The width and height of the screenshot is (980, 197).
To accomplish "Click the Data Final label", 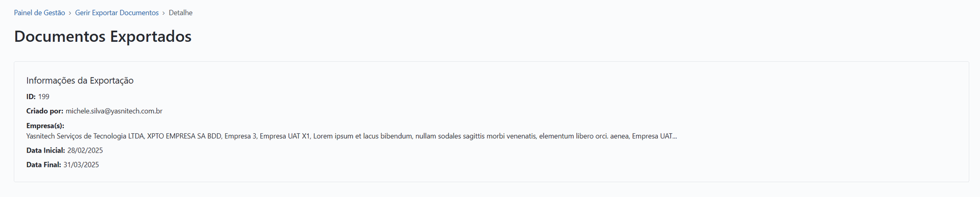I will pyautogui.click(x=44, y=165).
